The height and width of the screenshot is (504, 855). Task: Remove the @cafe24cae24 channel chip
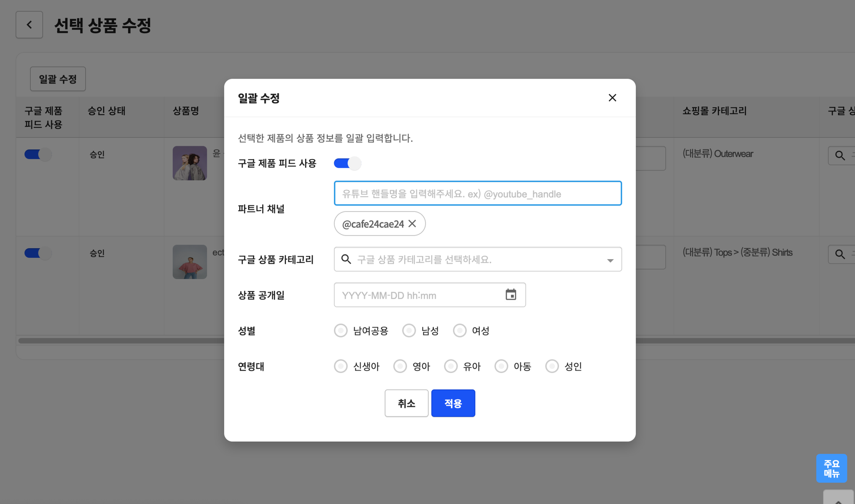click(x=412, y=224)
